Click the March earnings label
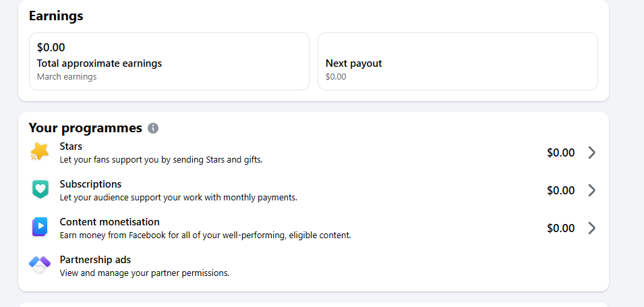 click(x=67, y=77)
